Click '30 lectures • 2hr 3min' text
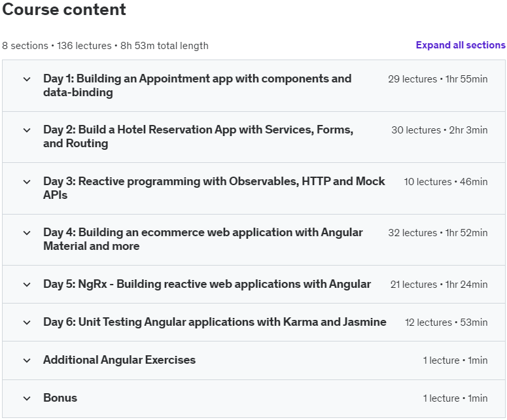The height and width of the screenshot is (420, 507). click(x=440, y=130)
